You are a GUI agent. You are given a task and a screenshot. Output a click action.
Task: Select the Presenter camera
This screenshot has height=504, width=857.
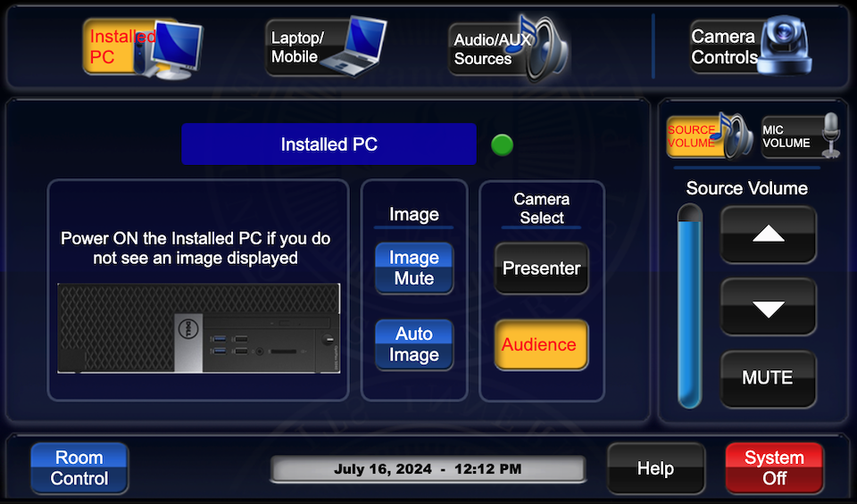click(542, 269)
